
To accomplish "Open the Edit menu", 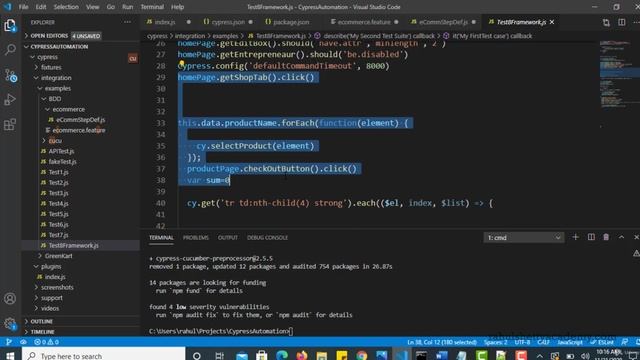I will click(41, 7).
